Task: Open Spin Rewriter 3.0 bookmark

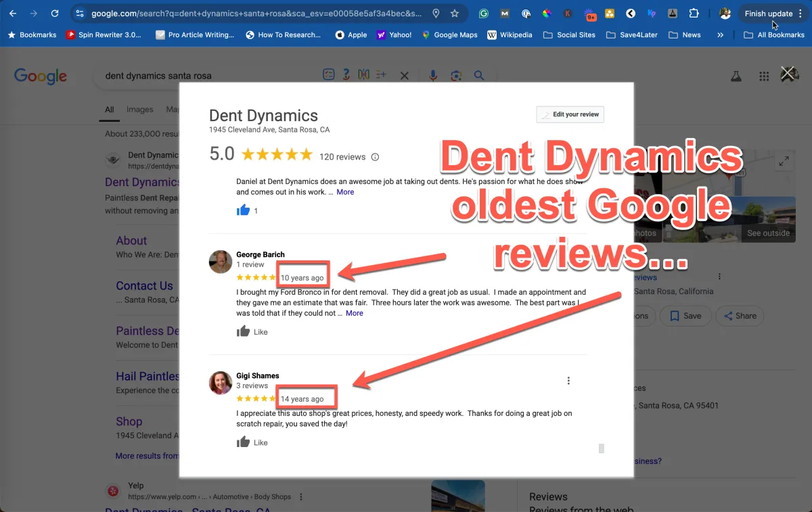Action: 104,34
